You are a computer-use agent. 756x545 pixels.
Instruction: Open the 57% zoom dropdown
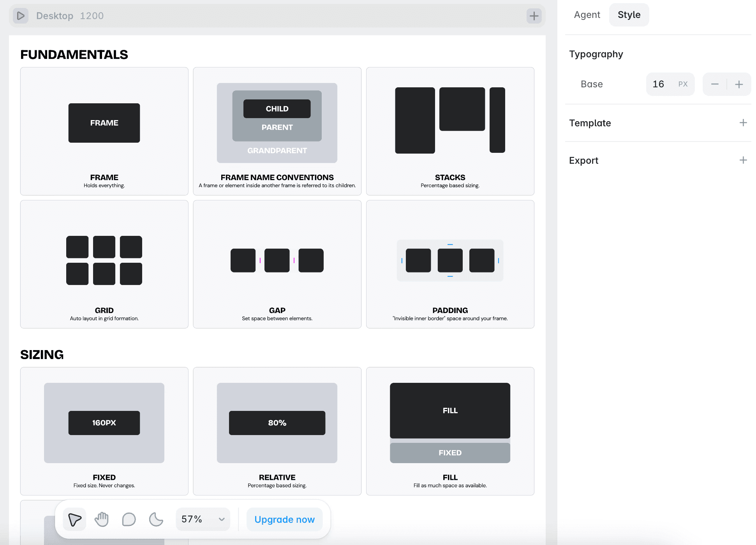point(203,519)
